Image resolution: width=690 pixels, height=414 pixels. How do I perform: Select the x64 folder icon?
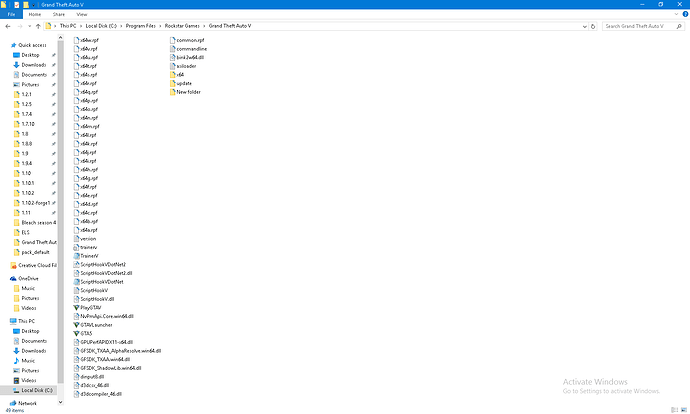[x=172, y=75]
